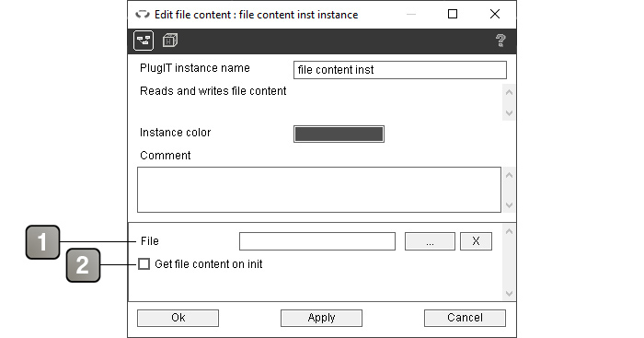Confirm changes with the Ok button
The image size is (644, 338).
(x=178, y=319)
